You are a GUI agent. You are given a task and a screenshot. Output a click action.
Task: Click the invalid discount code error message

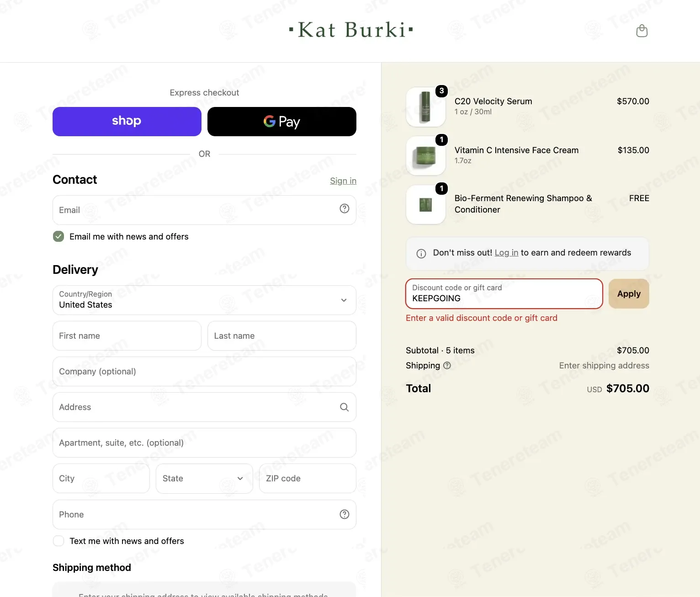coord(482,318)
